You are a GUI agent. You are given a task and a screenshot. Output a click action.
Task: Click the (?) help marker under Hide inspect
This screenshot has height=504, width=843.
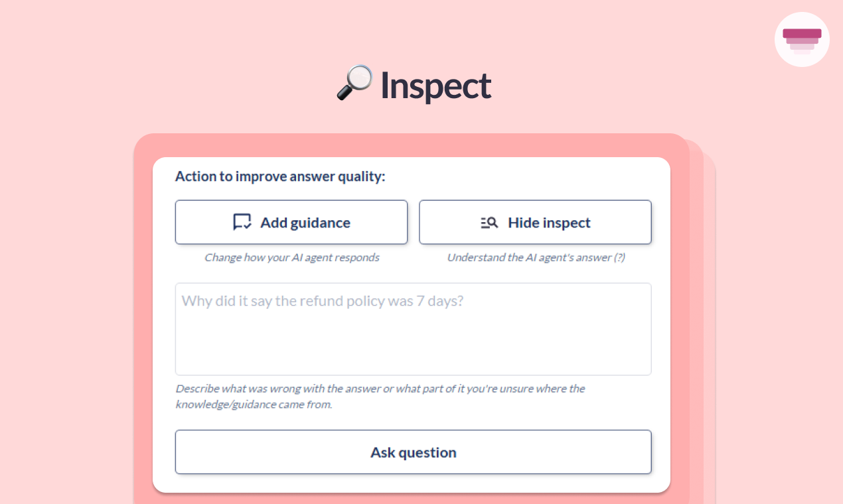tap(619, 257)
